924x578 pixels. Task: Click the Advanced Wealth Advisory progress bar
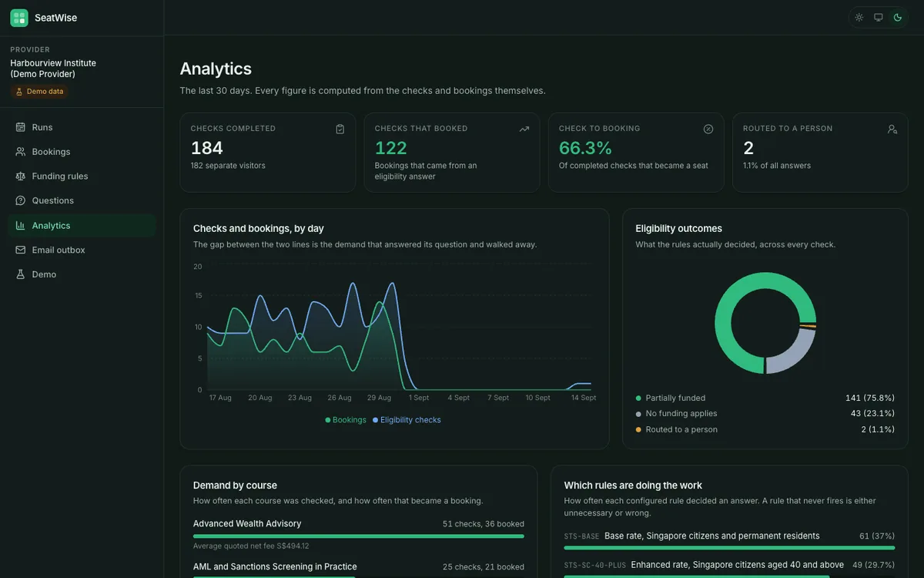click(x=359, y=536)
